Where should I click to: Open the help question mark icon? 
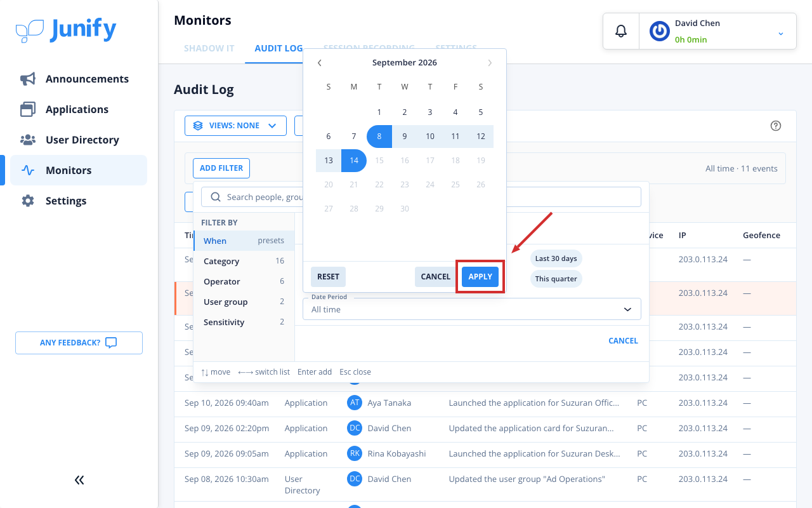tap(775, 126)
